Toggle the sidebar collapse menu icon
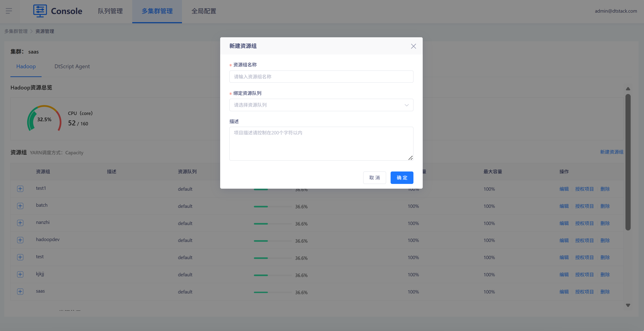Screen dimensions: 644x331 point(9,11)
